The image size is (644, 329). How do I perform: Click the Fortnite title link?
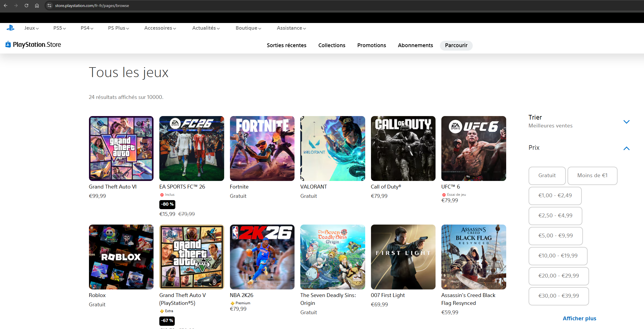point(239,187)
